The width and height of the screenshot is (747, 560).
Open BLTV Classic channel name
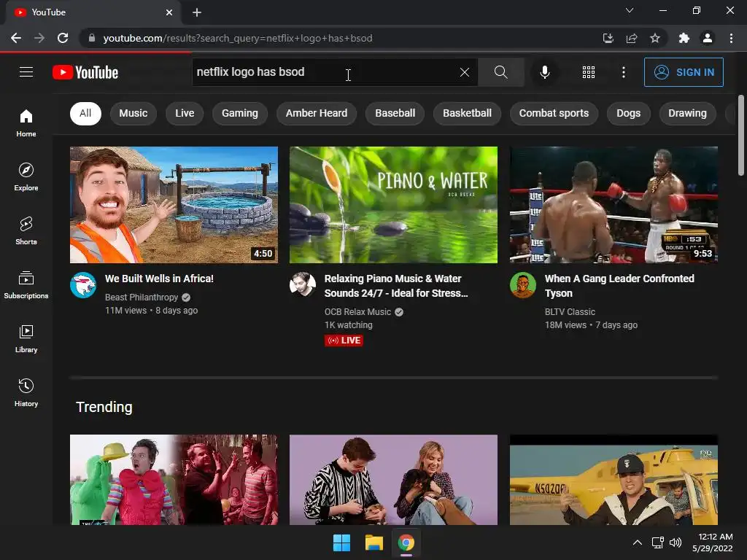tap(570, 312)
